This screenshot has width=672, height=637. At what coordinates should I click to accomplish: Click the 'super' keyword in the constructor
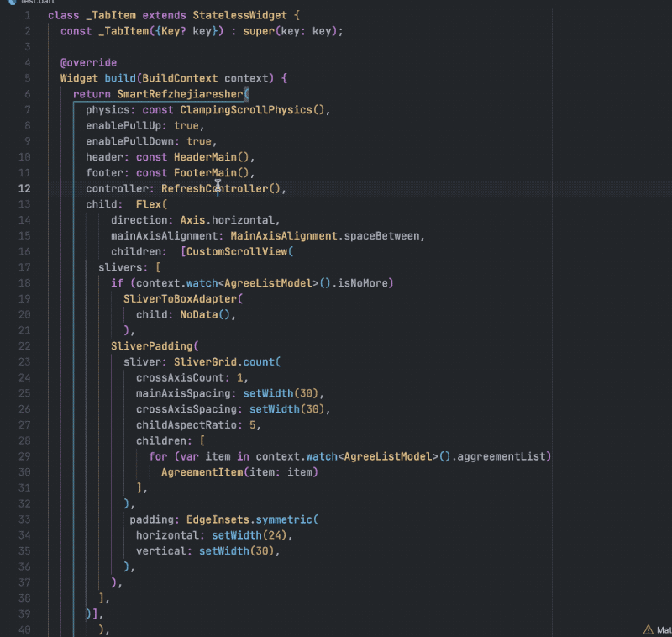[259, 31]
